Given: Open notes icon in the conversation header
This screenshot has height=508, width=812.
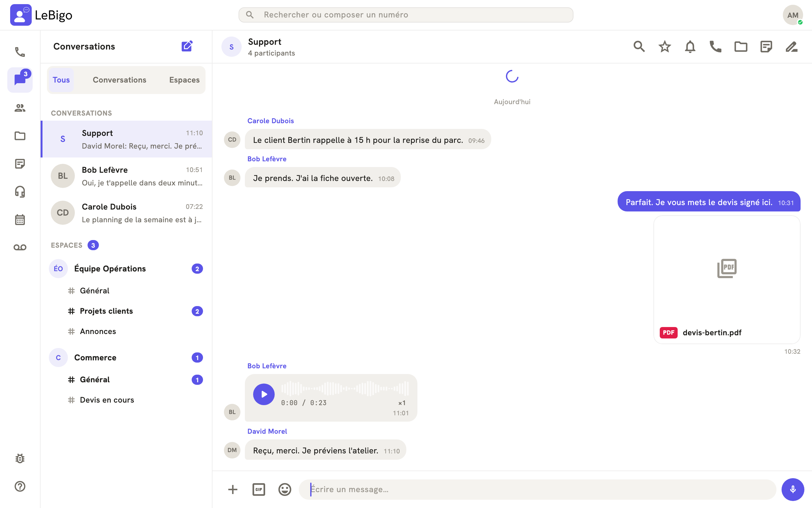Looking at the screenshot, I should pyautogui.click(x=766, y=46).
